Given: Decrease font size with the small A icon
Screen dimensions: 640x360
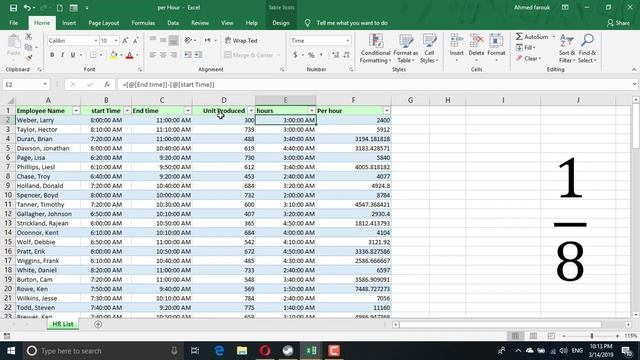Looking at the screenshot, I should coord(136,40).
